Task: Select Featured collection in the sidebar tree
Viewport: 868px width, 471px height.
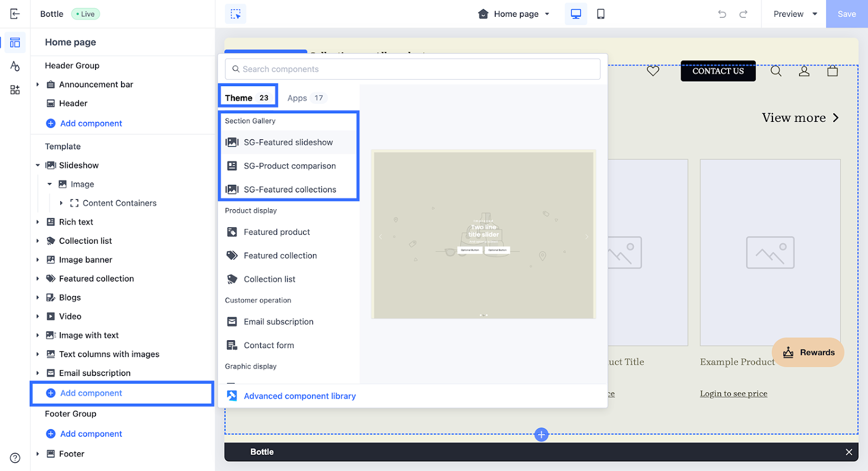Action: pos(96,279)
